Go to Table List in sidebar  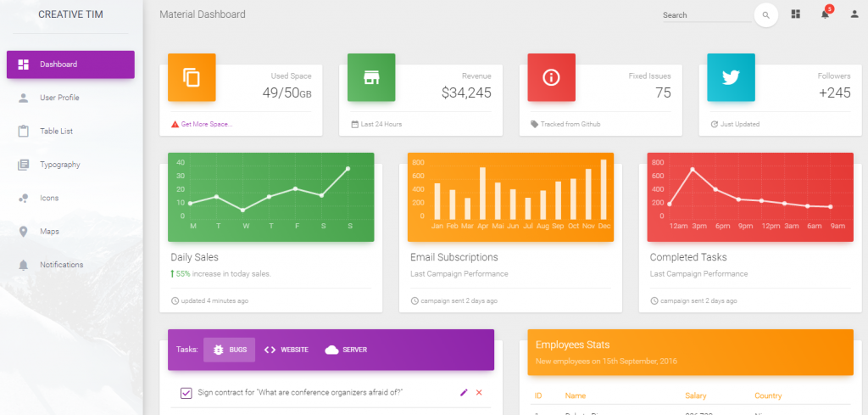[56, 131]
